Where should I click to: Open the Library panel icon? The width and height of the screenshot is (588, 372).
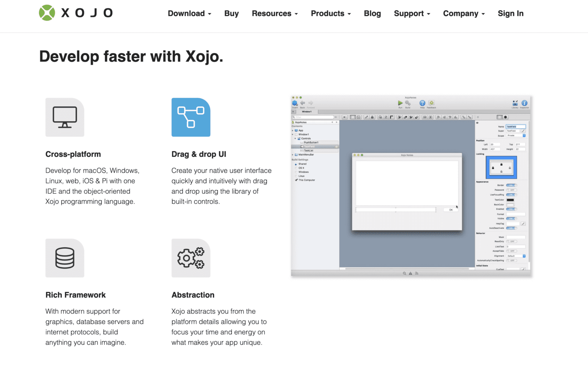(515, 103)
